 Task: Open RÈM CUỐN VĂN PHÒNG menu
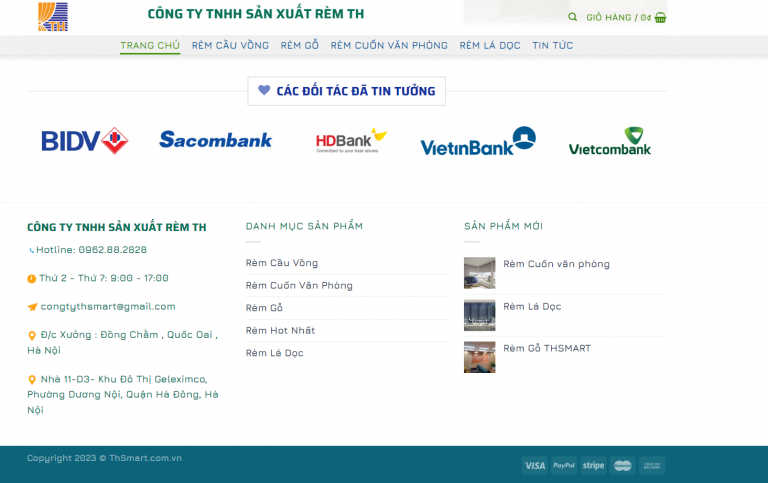pos(389,46)
